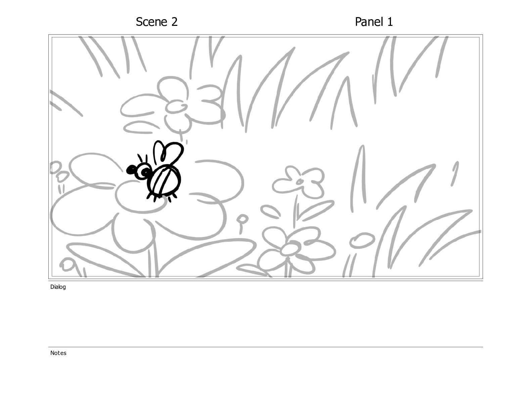Click the Dialog label
Viewport: 532px width, 411px height.
coord(58,287)
